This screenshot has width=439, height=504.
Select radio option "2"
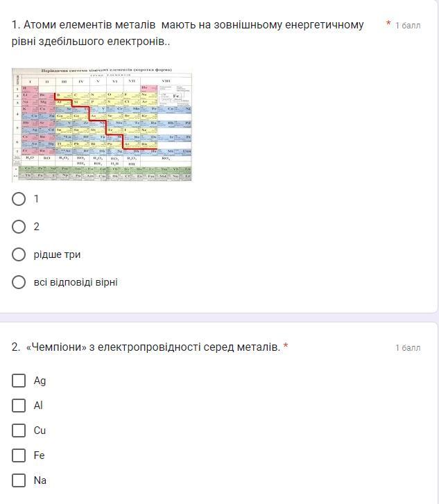(x=19, y=227)
